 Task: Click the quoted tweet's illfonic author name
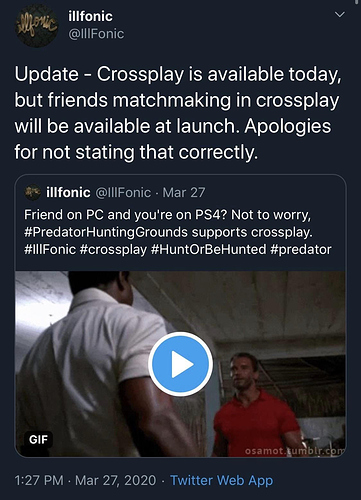click(x=68, y=192)
